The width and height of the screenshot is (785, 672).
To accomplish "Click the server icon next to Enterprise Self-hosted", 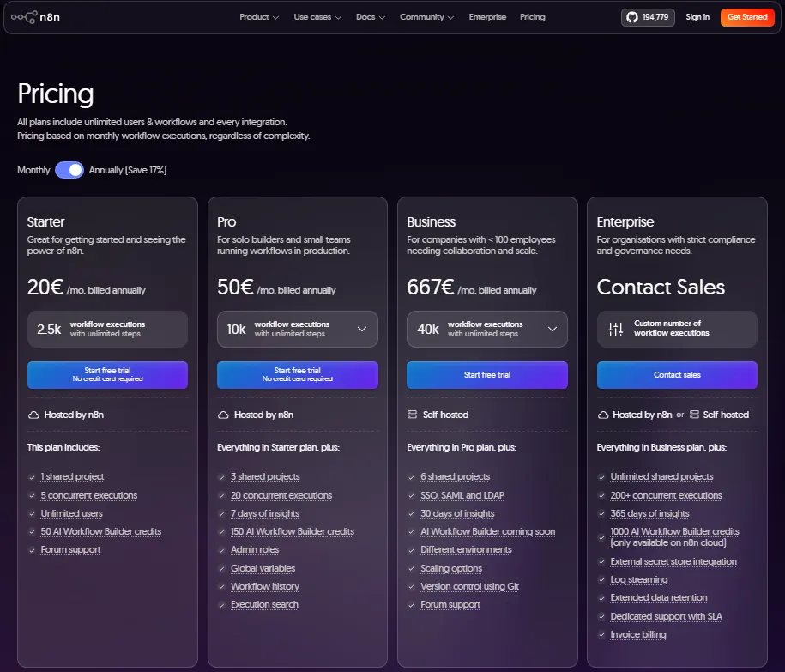I will click(x=694, y=415).
